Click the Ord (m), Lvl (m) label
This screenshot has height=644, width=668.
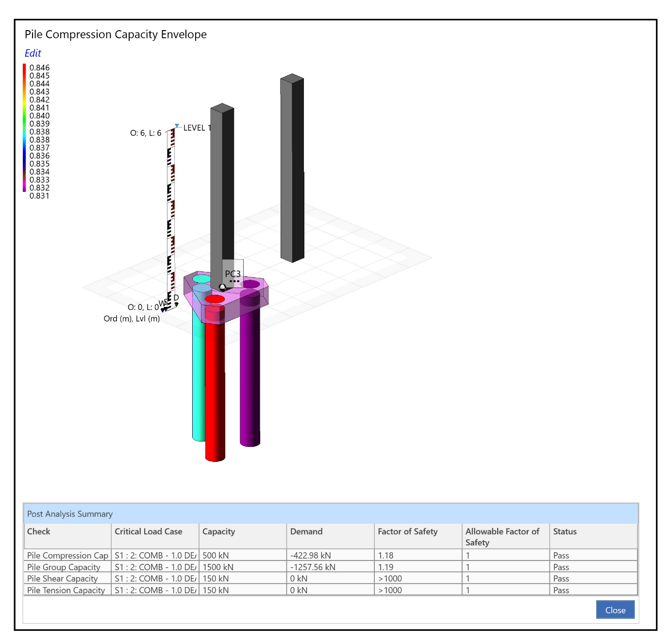pyautogui.click(x=132, y=319)
